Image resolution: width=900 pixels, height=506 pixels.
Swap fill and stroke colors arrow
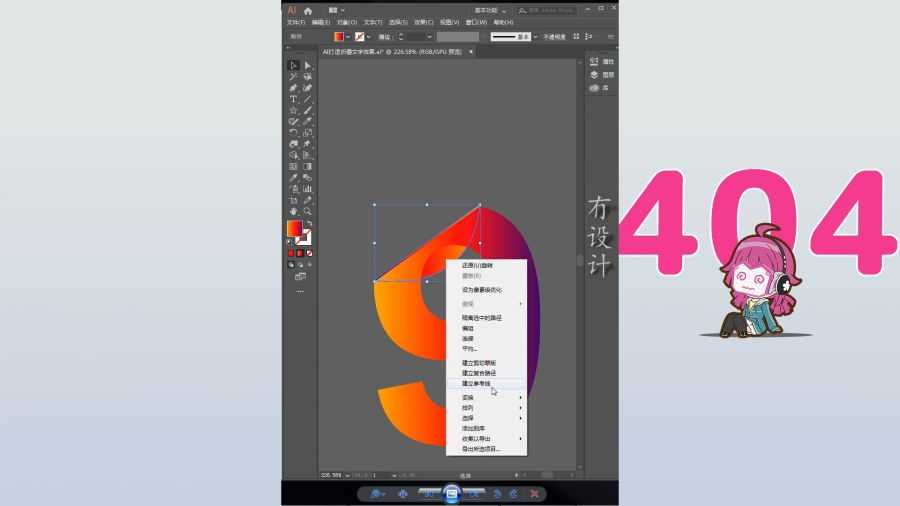tap(309, 224)
